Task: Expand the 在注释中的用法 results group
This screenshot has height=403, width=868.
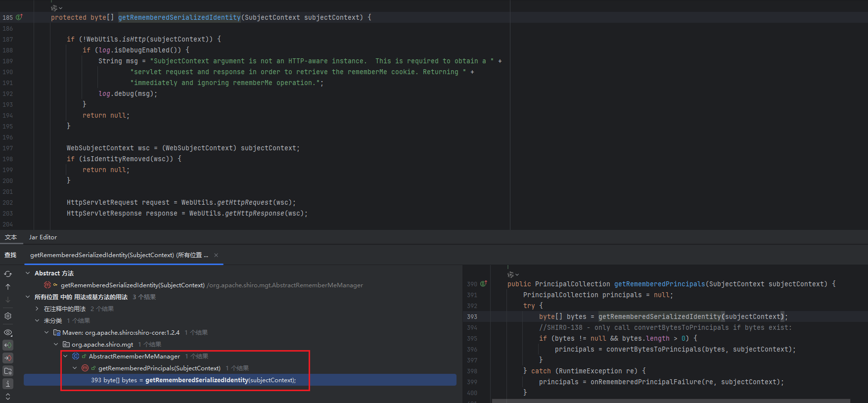Action: [37, 309]
